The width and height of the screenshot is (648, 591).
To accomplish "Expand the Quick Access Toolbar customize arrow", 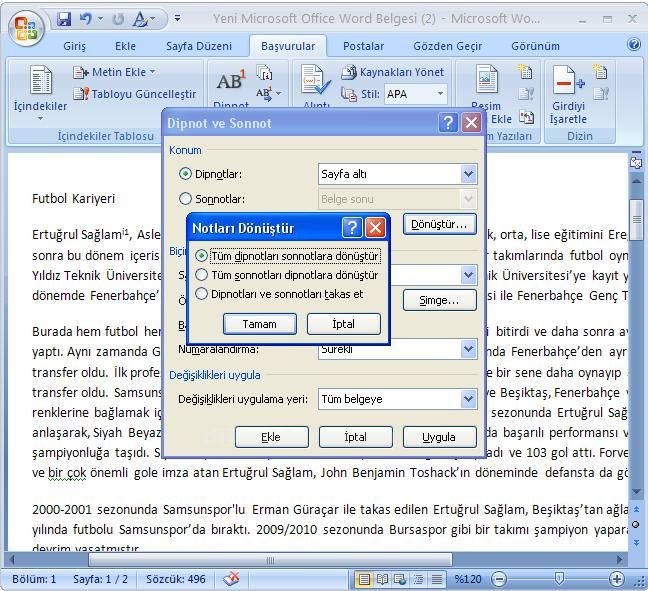I will click(177, 18).
